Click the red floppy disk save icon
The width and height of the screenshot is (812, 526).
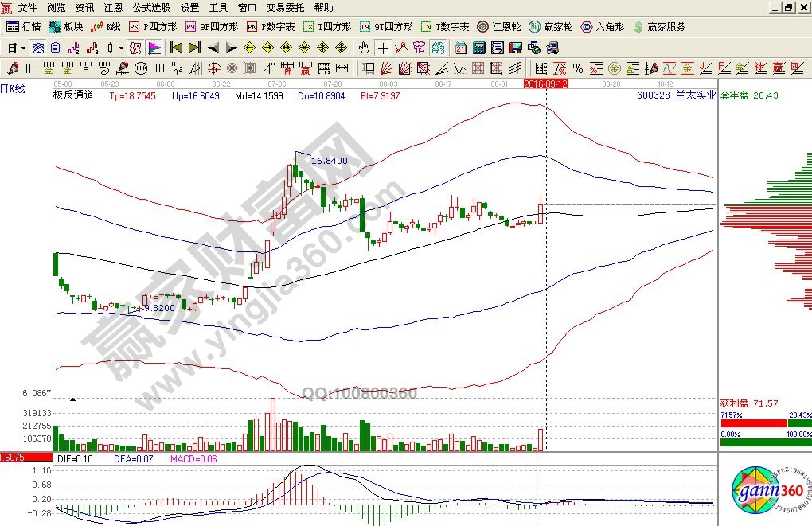click(515, 47)
